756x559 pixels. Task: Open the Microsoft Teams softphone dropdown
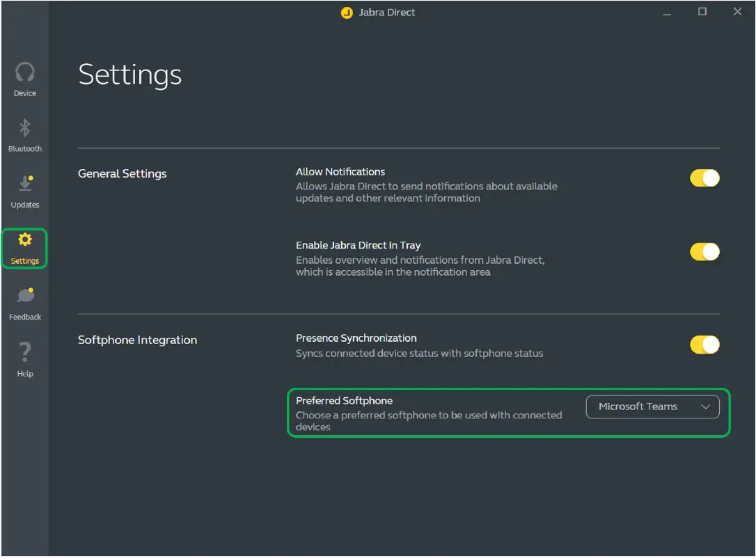[652, 407]
